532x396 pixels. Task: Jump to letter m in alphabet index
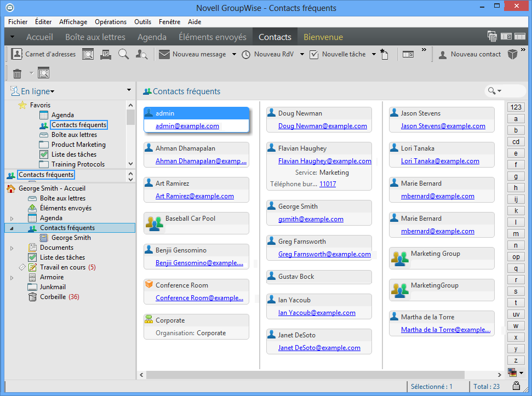pyautogui.click(x=516, y=233)
